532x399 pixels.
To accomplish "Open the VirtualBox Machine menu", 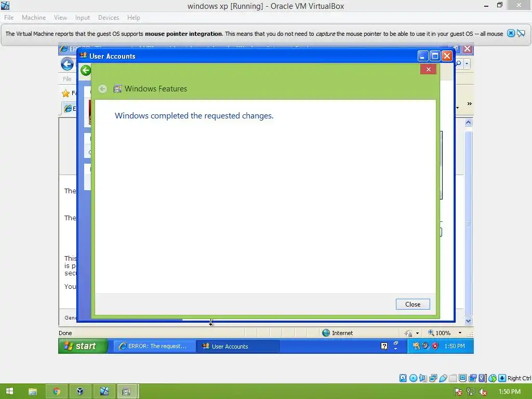I will [x=34, y=18].
